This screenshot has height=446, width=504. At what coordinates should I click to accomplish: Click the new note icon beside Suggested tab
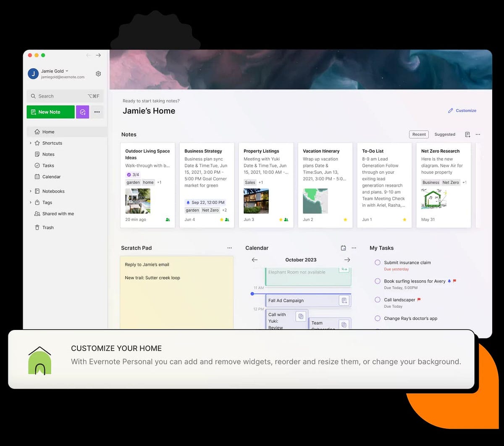click(x=467, y=134)
